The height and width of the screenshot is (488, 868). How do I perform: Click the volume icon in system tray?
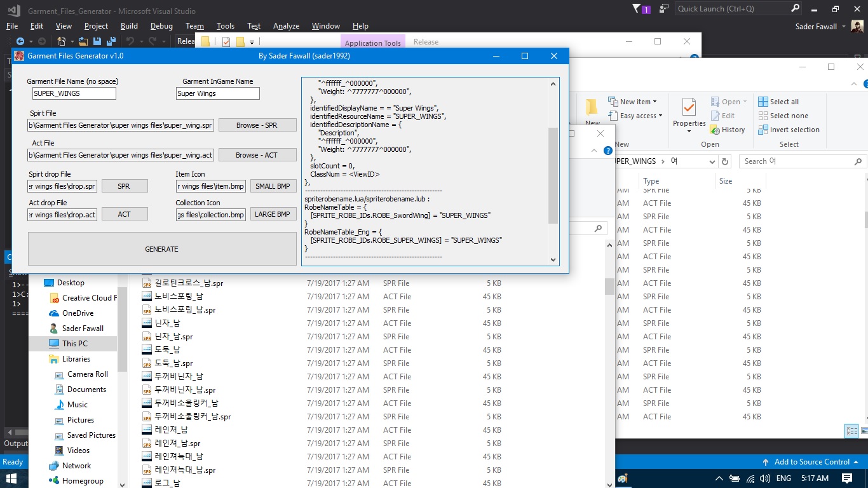(764, 478)
